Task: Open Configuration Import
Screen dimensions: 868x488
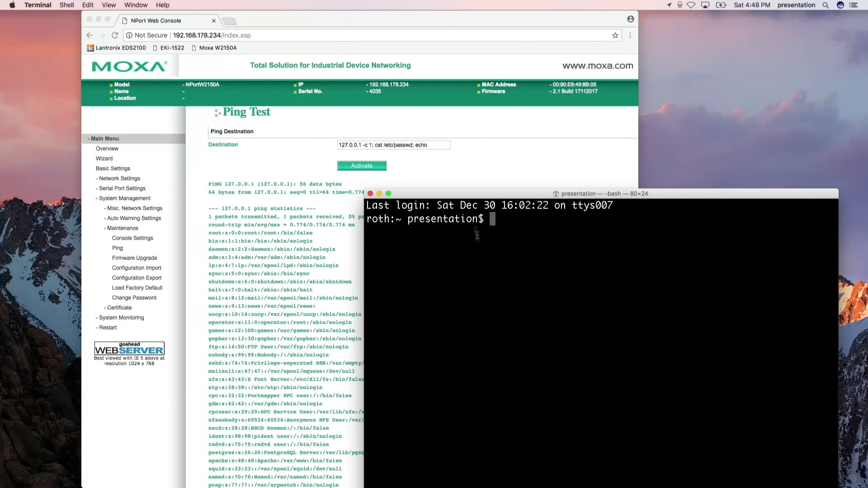Action: 137,268
